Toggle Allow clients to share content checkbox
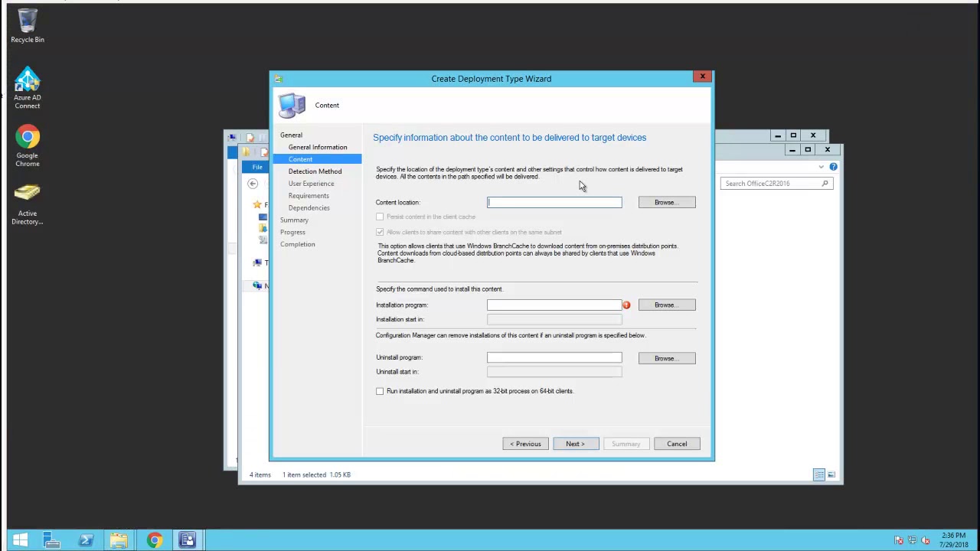Image resolution: width=980 pixels, height=551 pixels. (380, 232)
